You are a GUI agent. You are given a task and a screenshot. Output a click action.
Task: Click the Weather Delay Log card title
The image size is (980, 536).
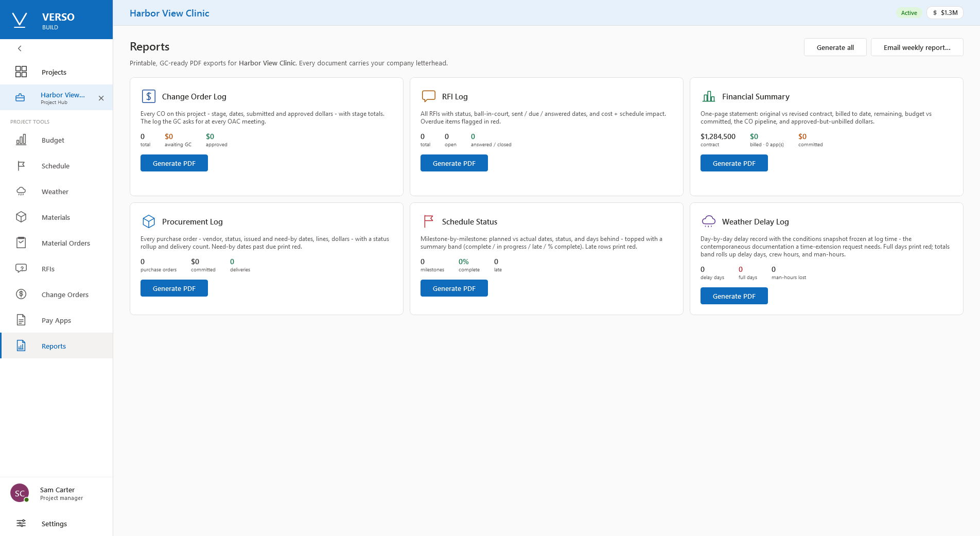(756, 221)
